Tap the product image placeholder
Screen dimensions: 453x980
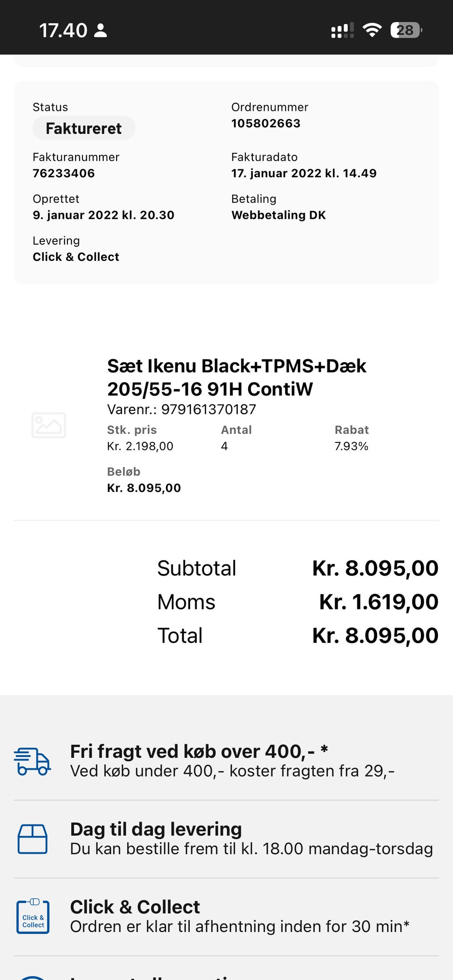pos(49,425)
